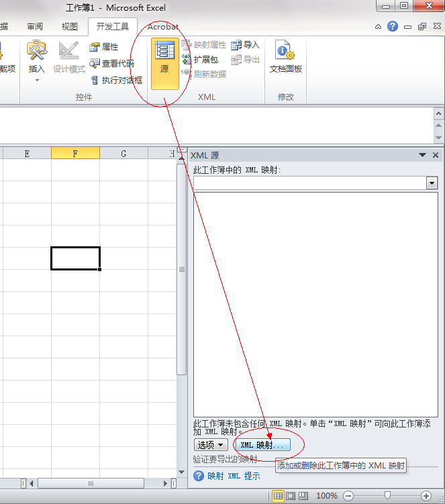This screenshot has height=504, width=445.
Task: Open XML 源 pane options arrow
Action: (x=422, y=155)
